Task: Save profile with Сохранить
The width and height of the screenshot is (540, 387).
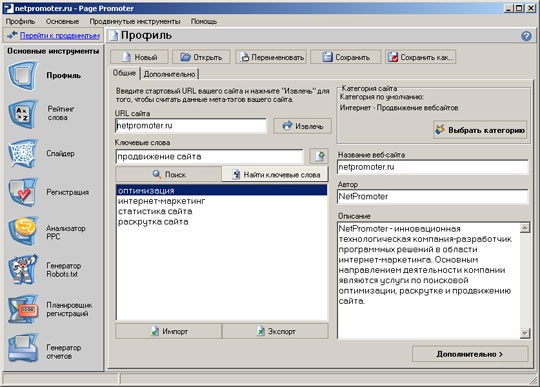Action: [346, 57]
